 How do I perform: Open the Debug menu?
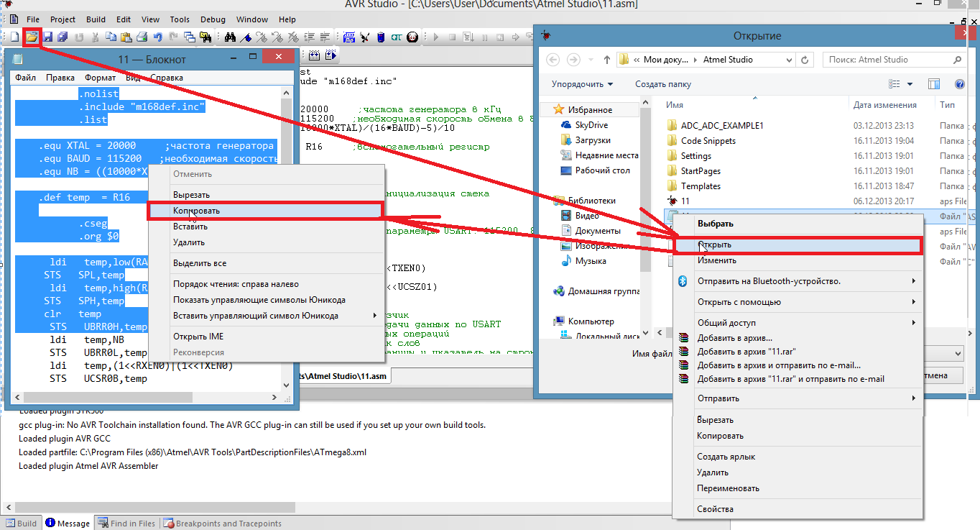pos(212,19)
